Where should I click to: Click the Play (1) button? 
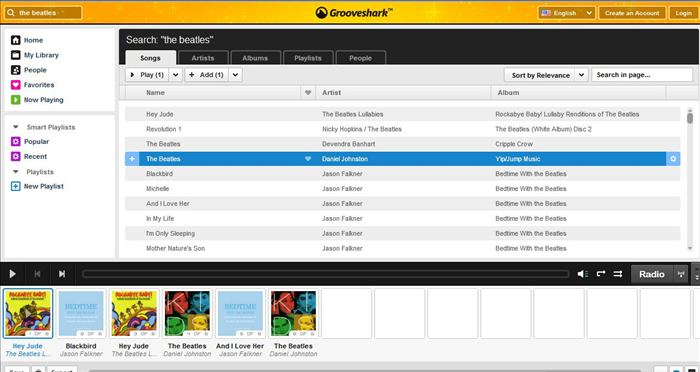pos(147,75)
